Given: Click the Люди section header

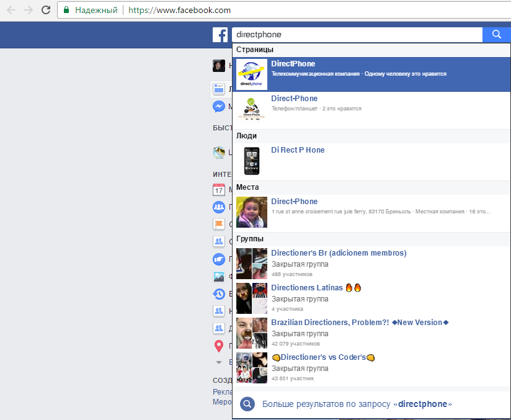Looking at the screenshot, I should 246,136.
